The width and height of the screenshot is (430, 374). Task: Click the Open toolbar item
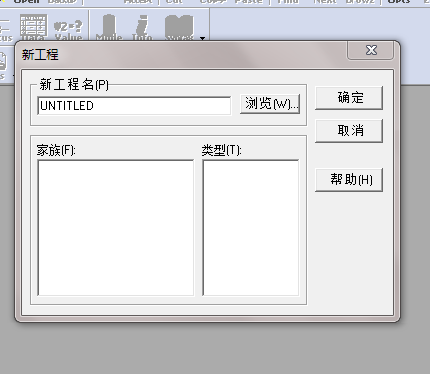pos(27,1)
